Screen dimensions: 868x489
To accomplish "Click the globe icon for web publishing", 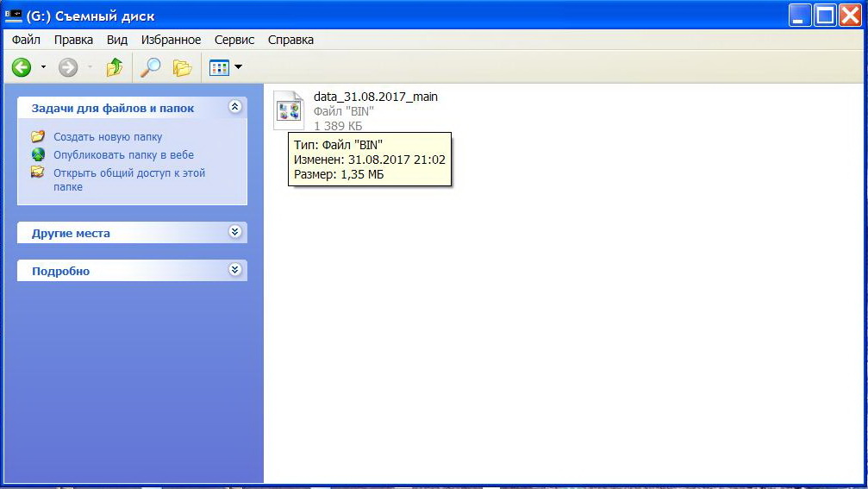I will (x=38, y=155).
